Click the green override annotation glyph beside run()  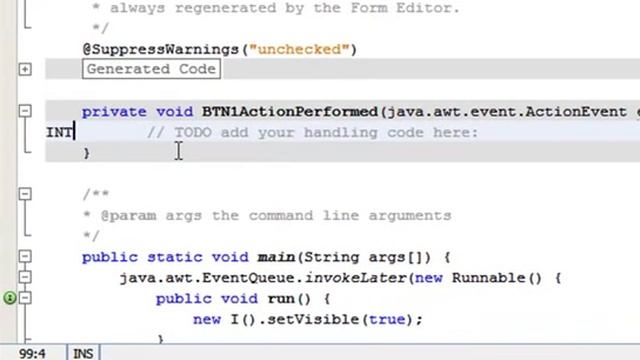click(10, 298)
